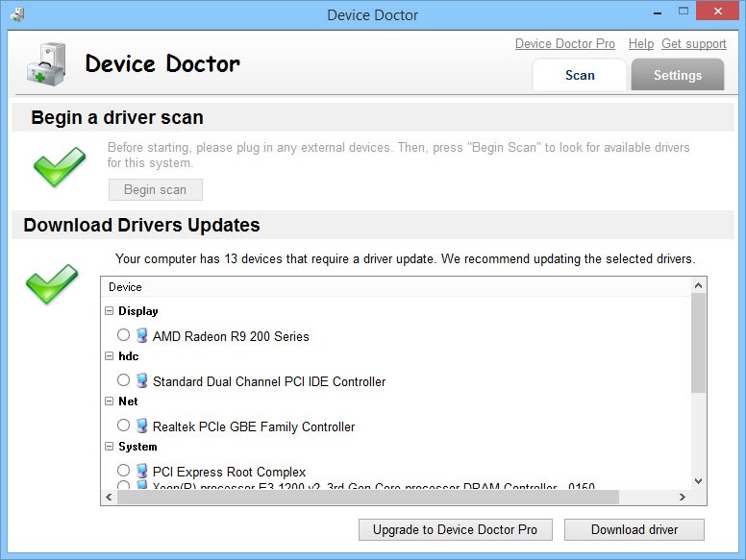Click the Net group label

coord(128,402)
